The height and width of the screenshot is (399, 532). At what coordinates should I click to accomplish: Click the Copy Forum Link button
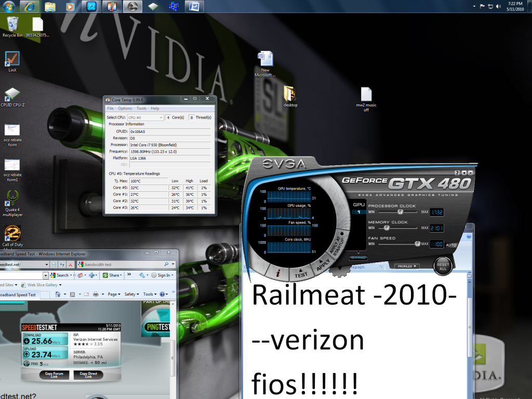(x=54, y=375)
